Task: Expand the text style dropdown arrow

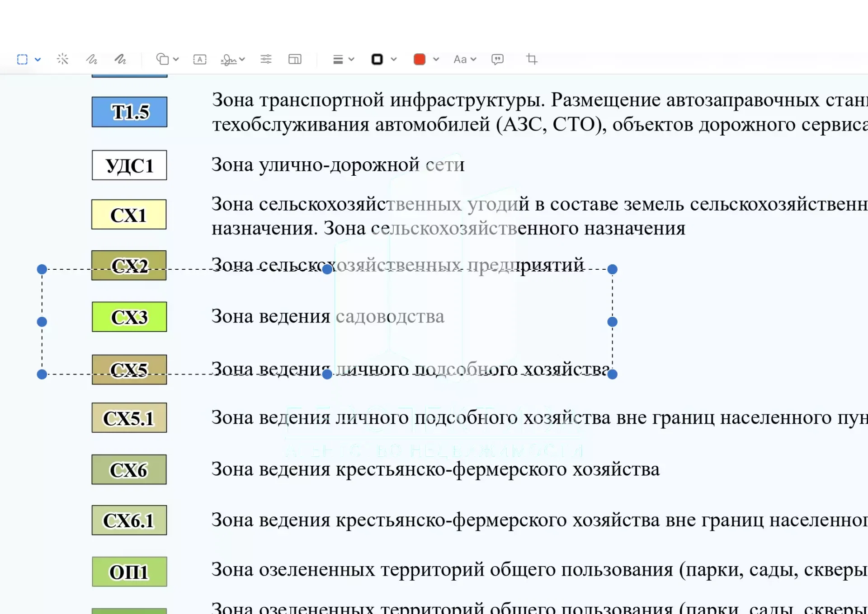Action: coord(473,59)
